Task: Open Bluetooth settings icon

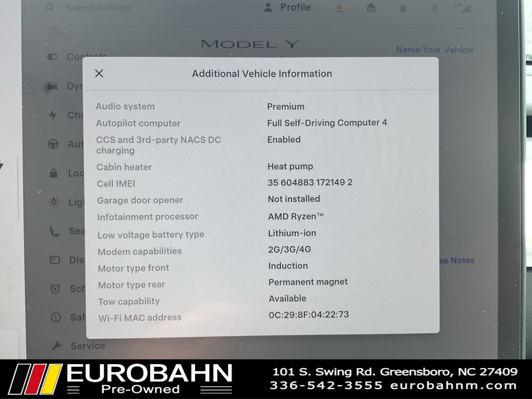Action: pyautogui.click(x=434, y=9)
